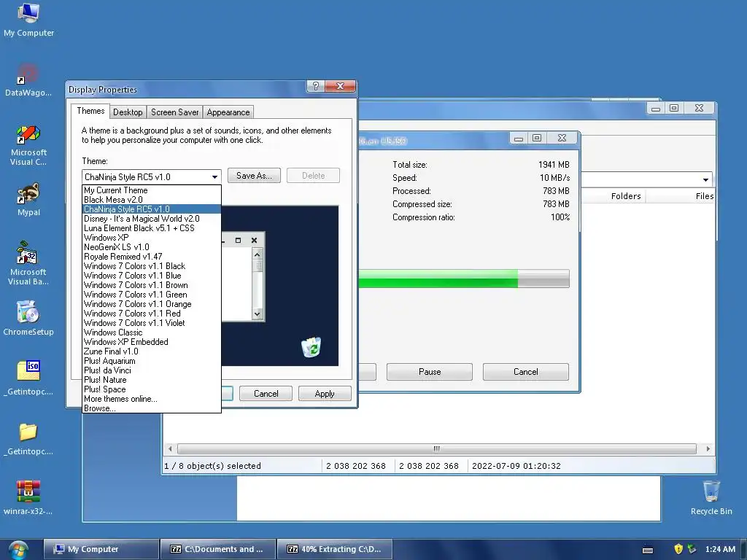The height and width of the screenshot is (560, 747).
Task: Pick NeoGeniX LS v1.0 theme
Action: point(152,247)
